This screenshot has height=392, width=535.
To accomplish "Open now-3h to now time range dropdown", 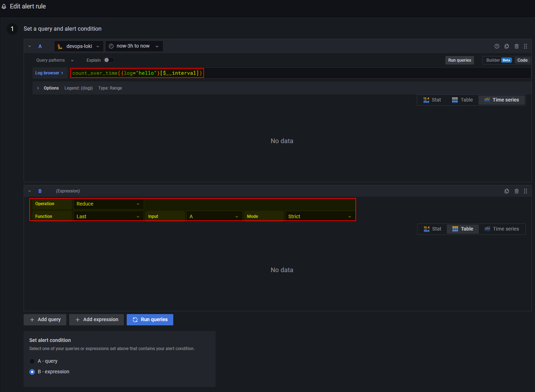I will (134, 46).
